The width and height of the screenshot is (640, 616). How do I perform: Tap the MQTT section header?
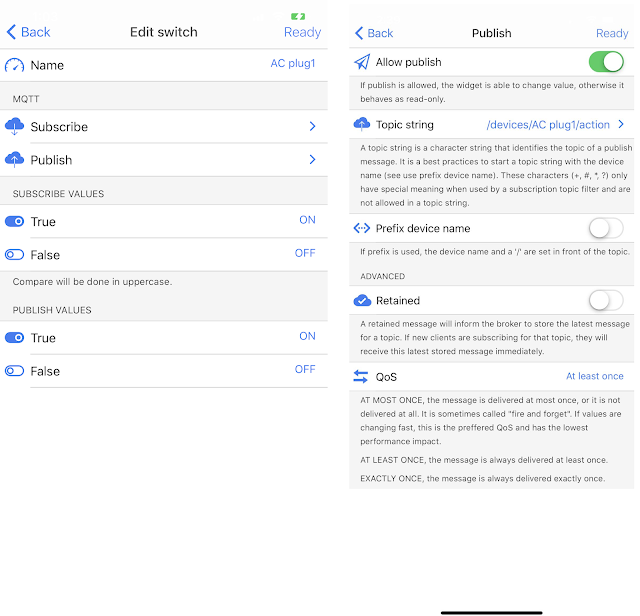(x=26, y=99)
